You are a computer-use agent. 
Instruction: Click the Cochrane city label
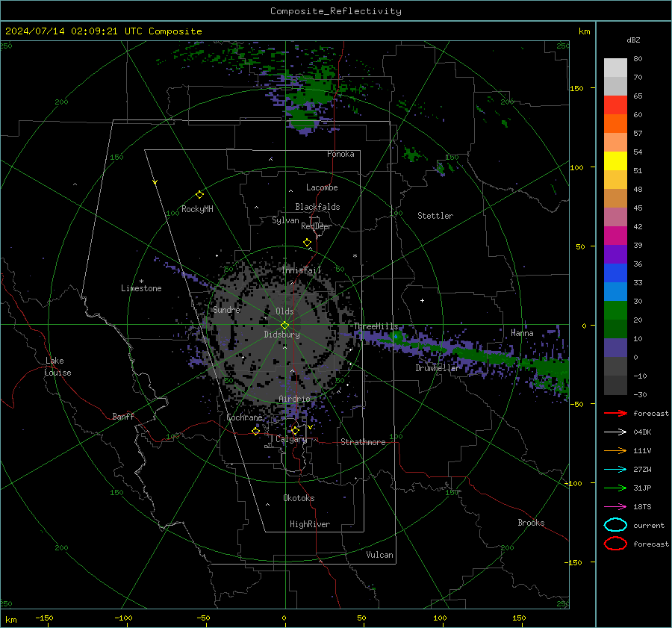(244, 417)
